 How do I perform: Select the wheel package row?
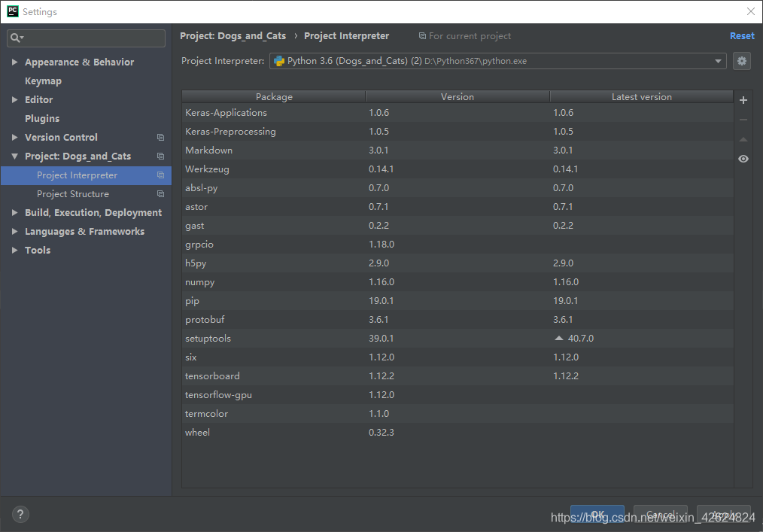(x=457, y=433)
